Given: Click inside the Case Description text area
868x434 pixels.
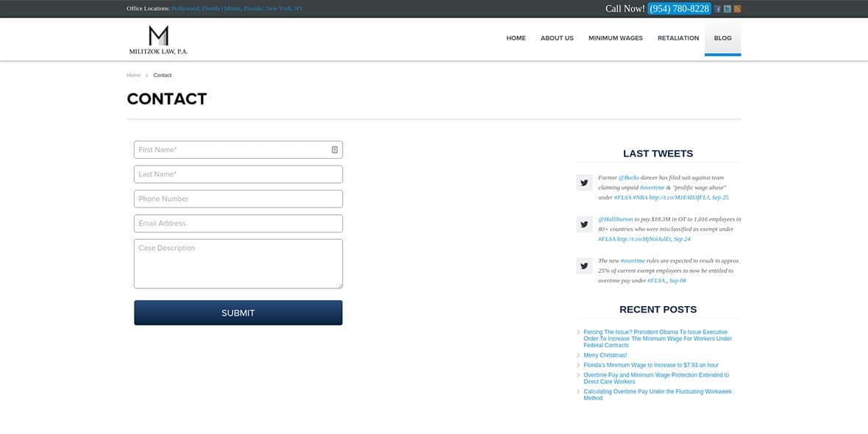Looking at the screenshot, I should (238, 263).
